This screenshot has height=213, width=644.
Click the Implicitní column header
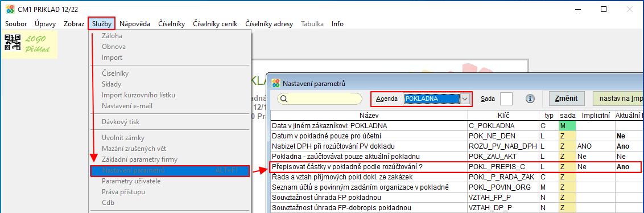(595, 116)
